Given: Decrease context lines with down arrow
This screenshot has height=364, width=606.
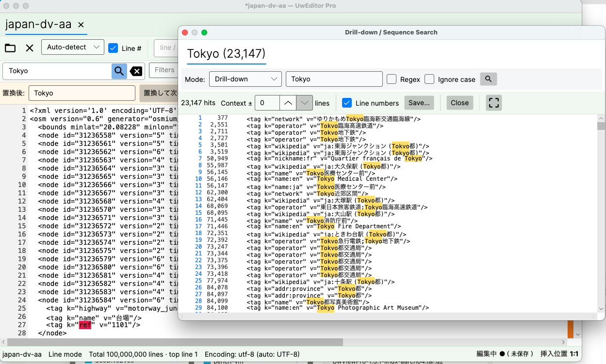Looking at the screenshot, I should pos(304,103).
